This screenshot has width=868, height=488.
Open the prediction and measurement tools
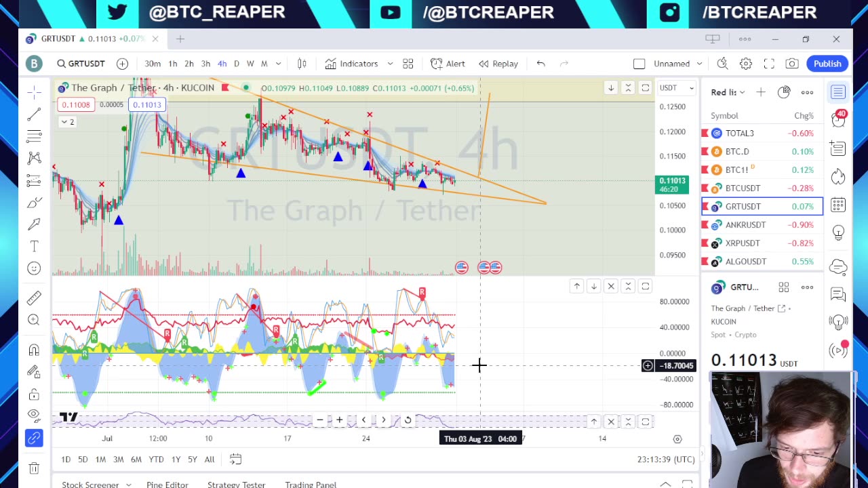tap(34, 180)
